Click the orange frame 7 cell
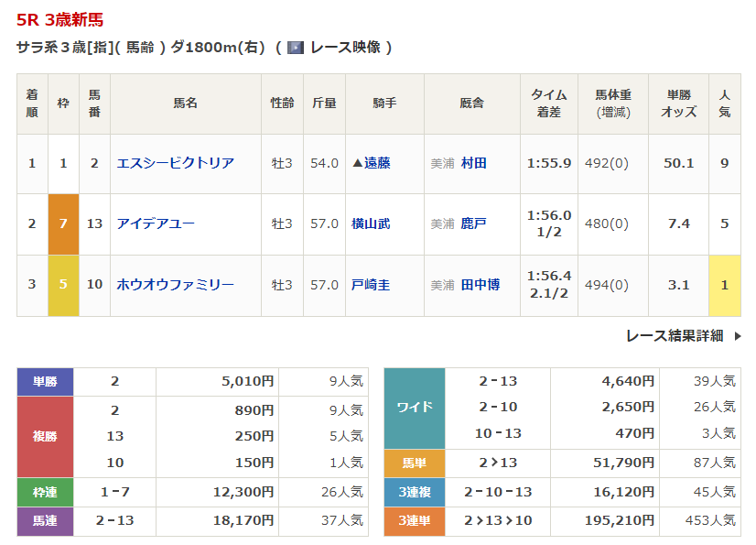The image size is (756, 545). [63, 223]
